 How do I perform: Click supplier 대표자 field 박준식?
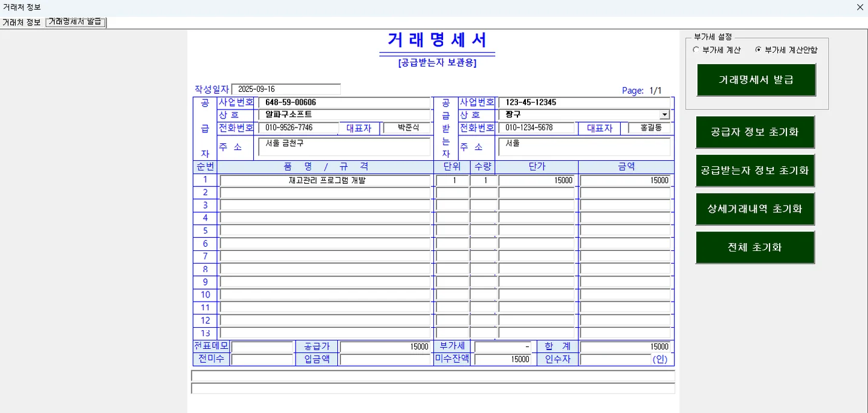point(407,128)
